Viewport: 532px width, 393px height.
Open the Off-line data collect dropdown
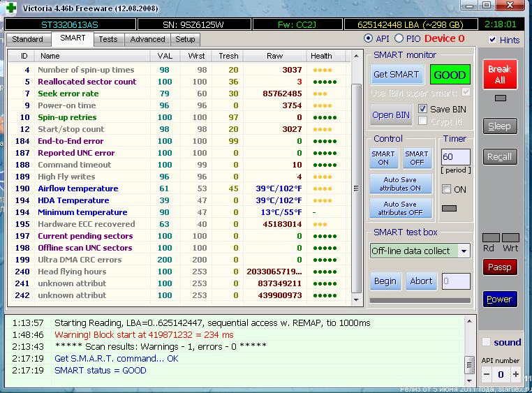pos(464,251)
